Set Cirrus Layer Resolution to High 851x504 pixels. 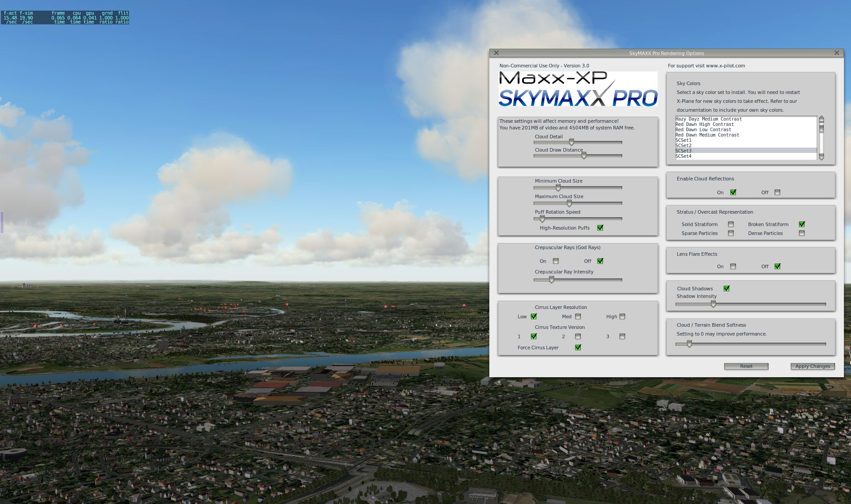coord(622,316)
